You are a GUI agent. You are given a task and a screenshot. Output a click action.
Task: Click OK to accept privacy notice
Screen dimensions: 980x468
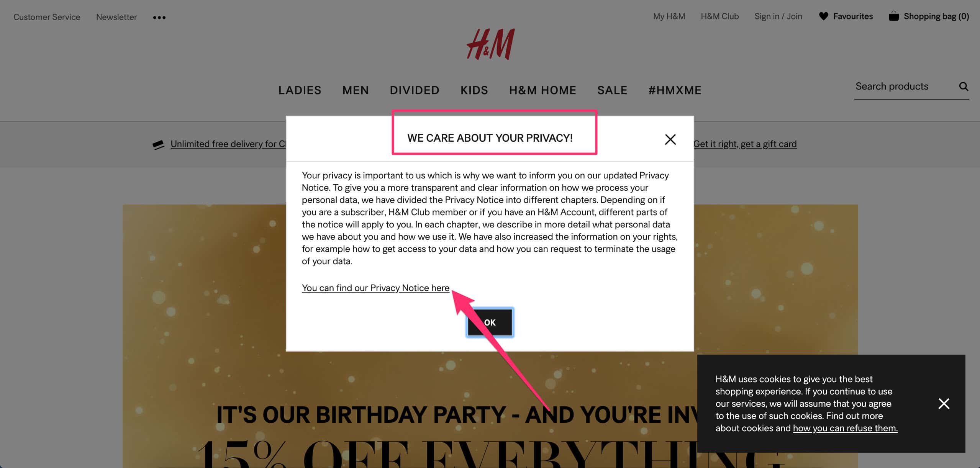(489, 322)
